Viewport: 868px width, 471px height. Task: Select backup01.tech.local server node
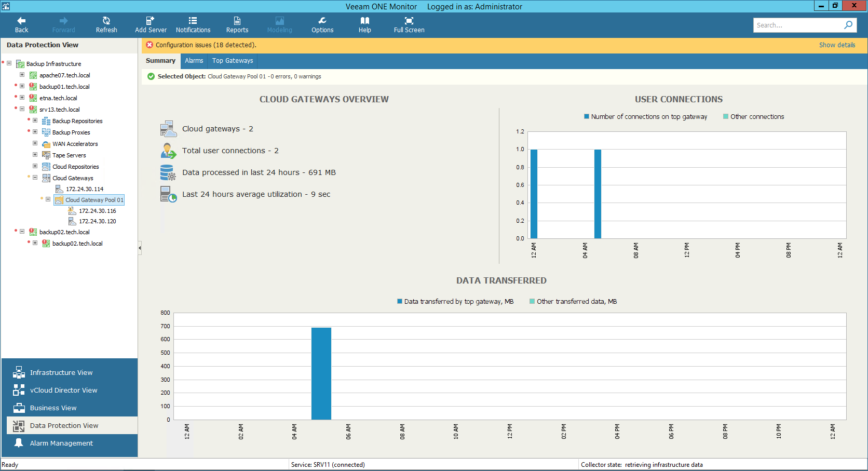pyautogui.click(x=64, y=87)
